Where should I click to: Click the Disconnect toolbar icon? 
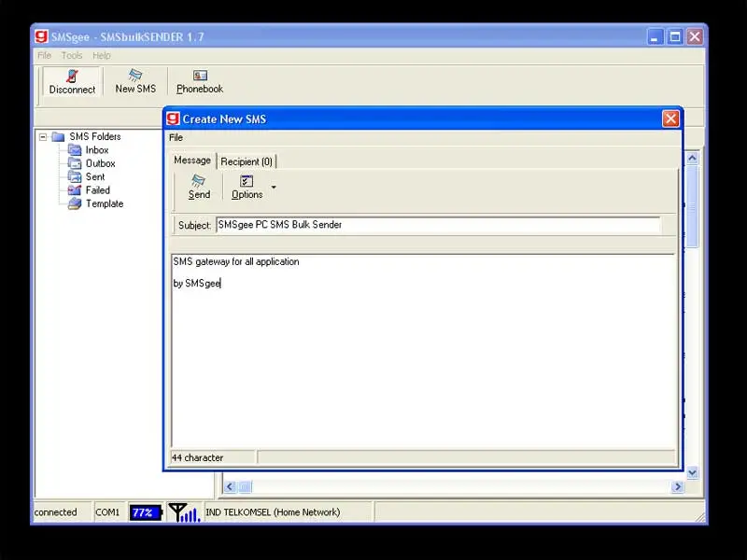pyautogui.click(x=70, y=82)
